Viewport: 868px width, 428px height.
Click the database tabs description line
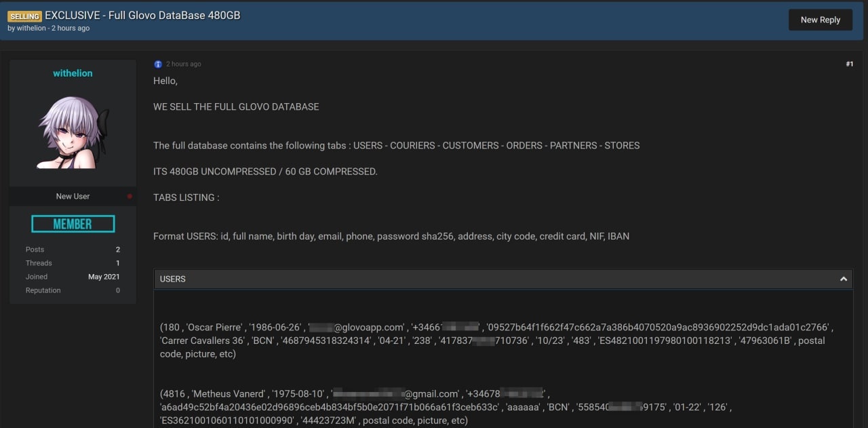[x=397, y=145]
